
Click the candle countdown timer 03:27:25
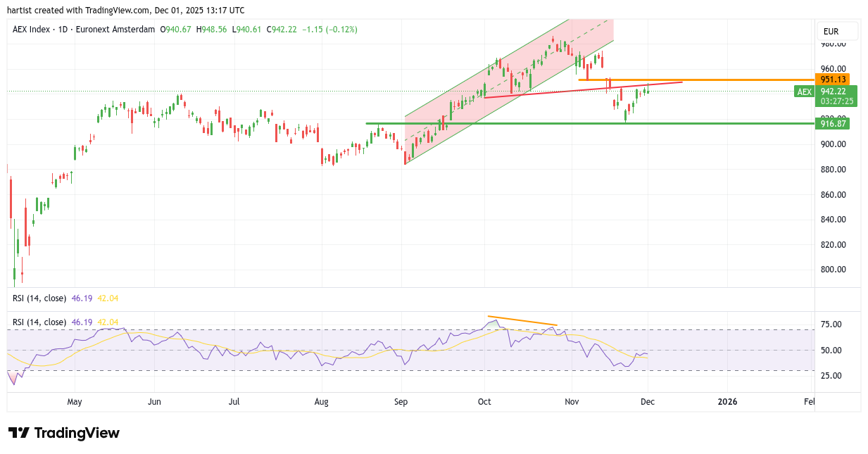(x=836, y=101)
